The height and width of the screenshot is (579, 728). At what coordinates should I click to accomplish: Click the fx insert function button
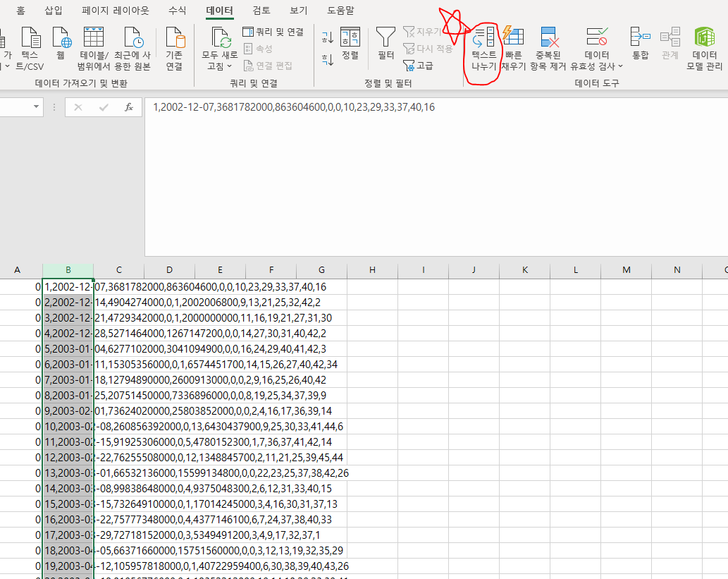[x=129, y=107]
